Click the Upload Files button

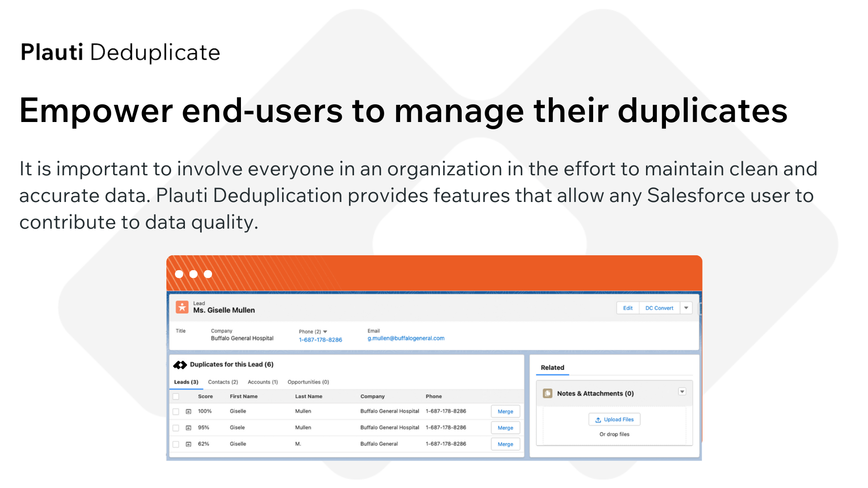[x=614, y=420]
